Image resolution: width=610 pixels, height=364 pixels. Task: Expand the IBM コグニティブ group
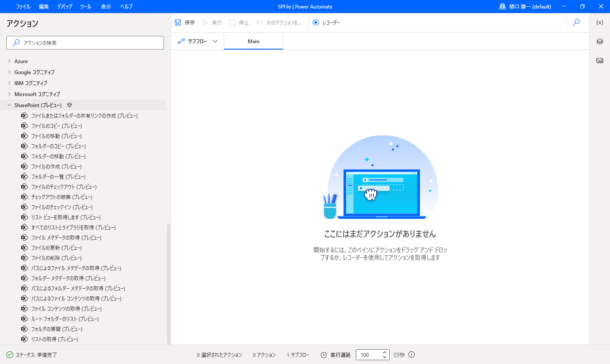[9, 83]
